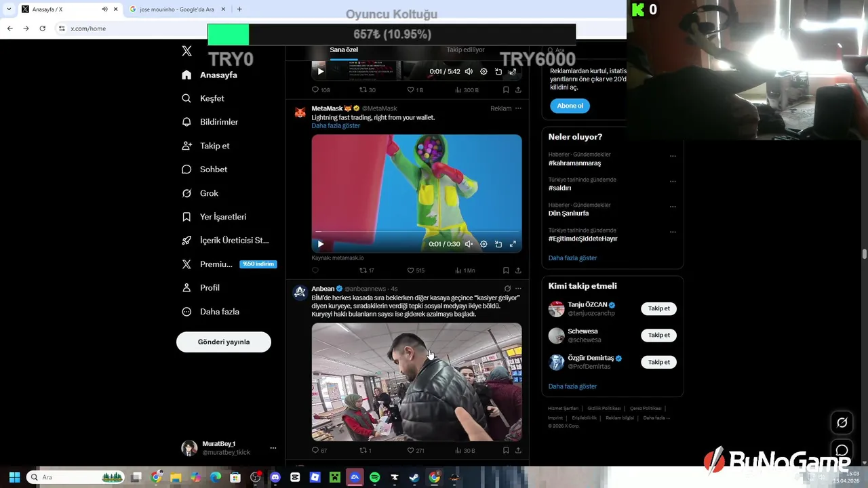Screen dimensions: 868x488
Task: Open a new browser tab with plus
Action: [x=239, y=9]
